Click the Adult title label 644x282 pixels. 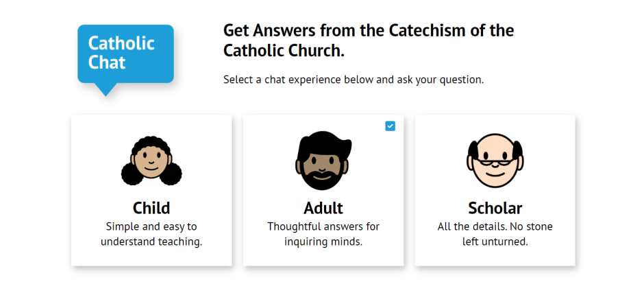tap(323, 208)
